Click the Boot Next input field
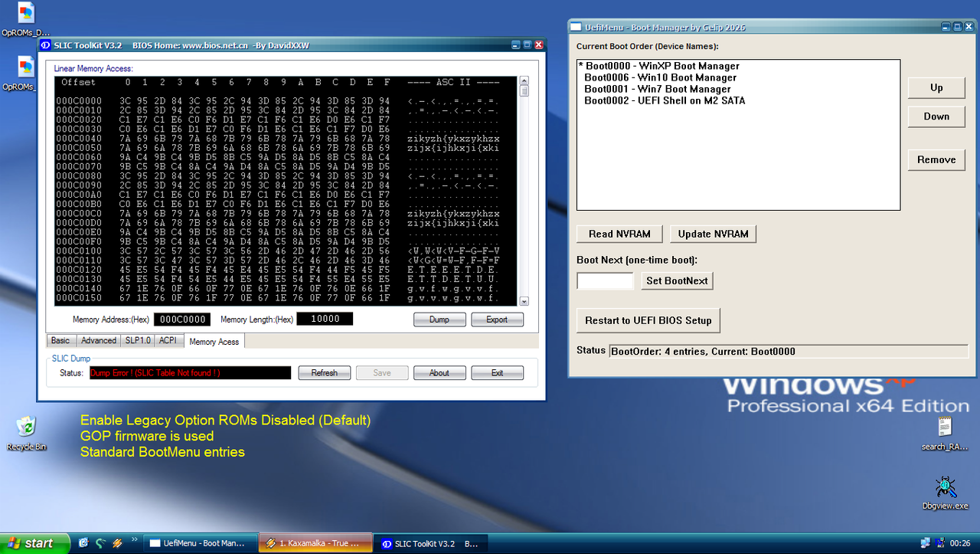The height and width of the screenshot is (554, 980). 605,280
